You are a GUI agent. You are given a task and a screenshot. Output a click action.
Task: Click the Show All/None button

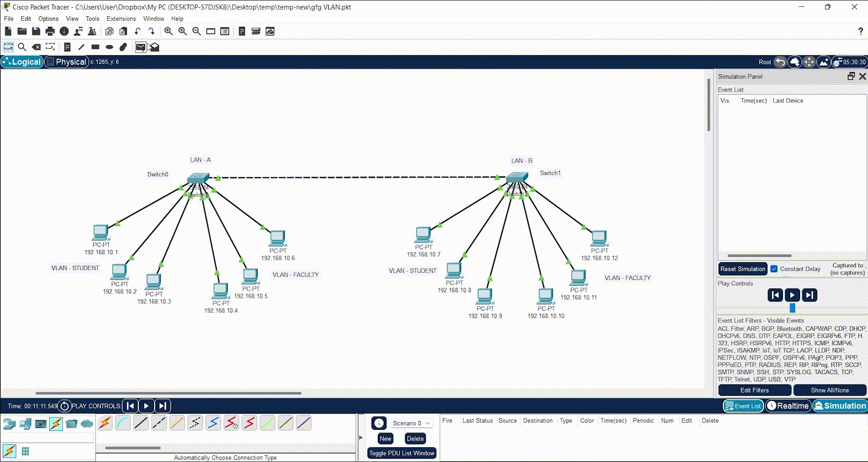coord(830,390)
